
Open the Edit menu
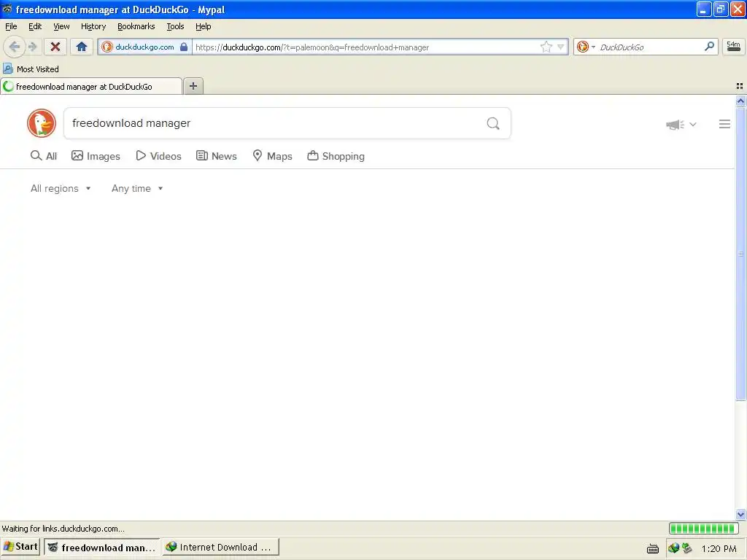35,26
